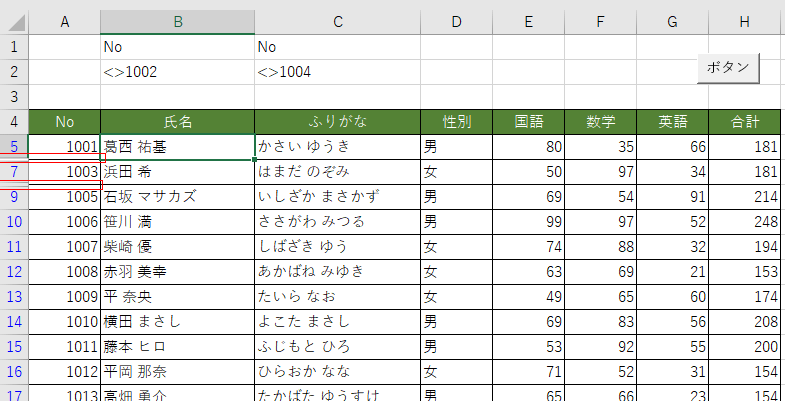Viewport: 785px width, 401px height.
Task: Click the ふりがな table header cell
Action: pyautogui.click(x=337, y=122)
